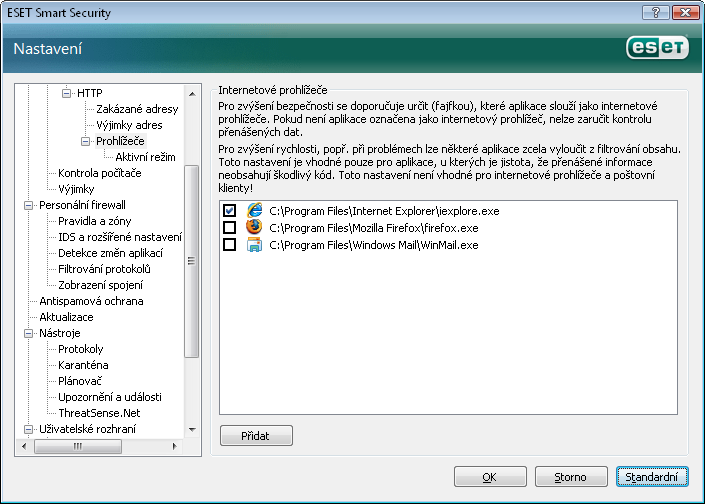This screenshot has height=504, width=705.
Task: Click tree scrollbar up arrow
Action: (x=192, y=94)
